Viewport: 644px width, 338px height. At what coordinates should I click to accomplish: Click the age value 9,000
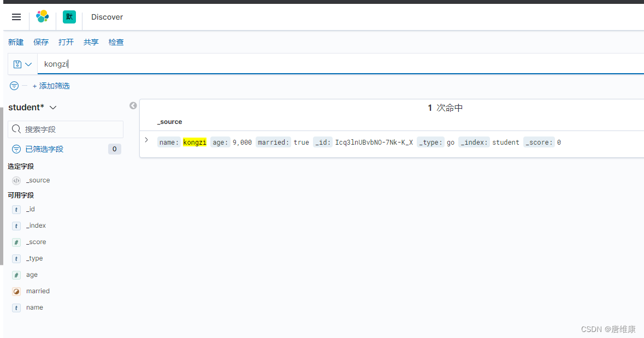click(243, 142)
